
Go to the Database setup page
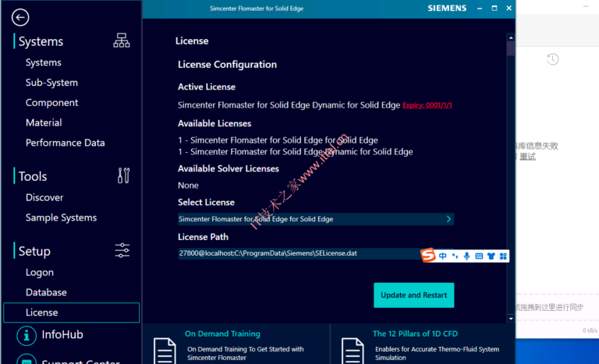(x=46, y=292)
